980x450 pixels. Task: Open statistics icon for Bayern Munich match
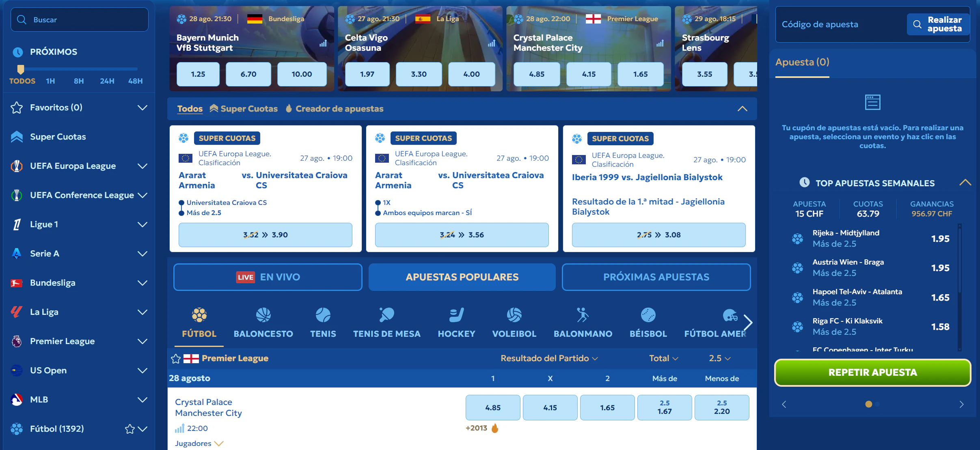pyautogui.click(x=323, y=43)
